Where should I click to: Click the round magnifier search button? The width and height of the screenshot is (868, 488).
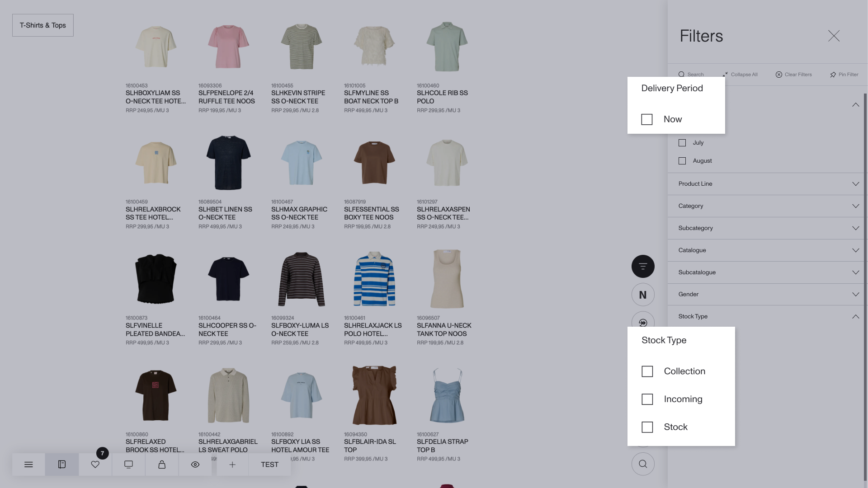pos(643,464)
